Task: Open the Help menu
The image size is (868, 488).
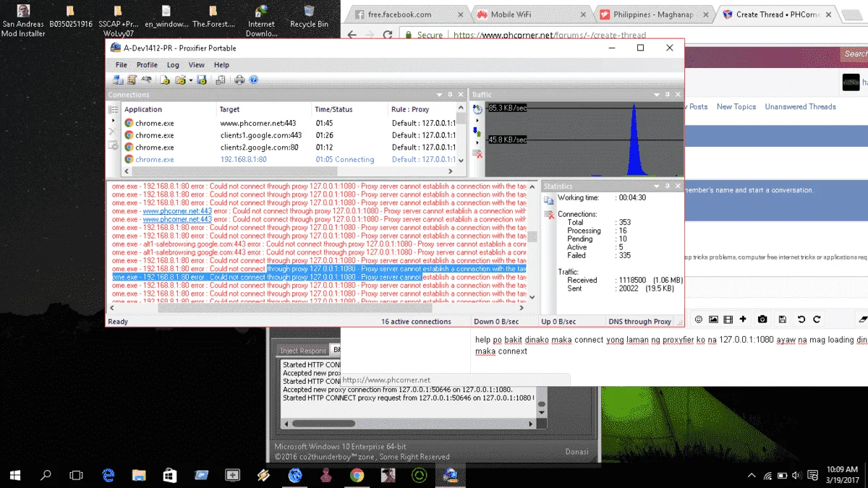Action: pyautogui.click(x=221, y=65)
